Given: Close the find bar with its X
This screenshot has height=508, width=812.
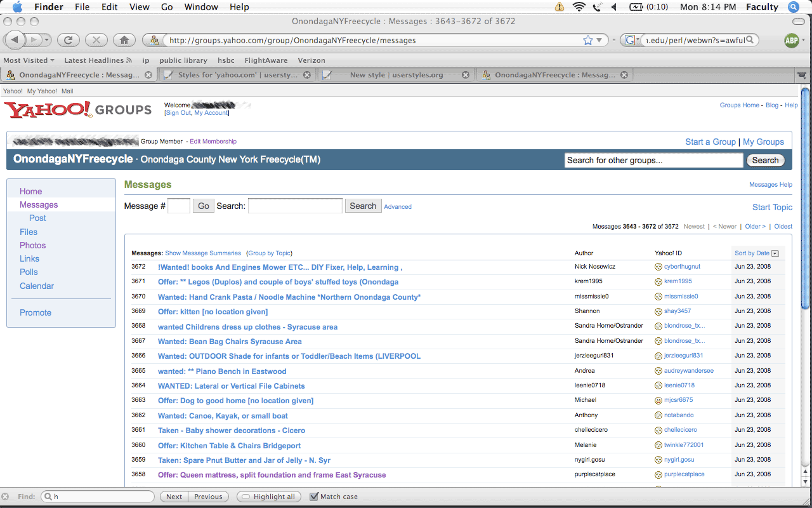Looking at the screenshot, I should tap(6, 497).
